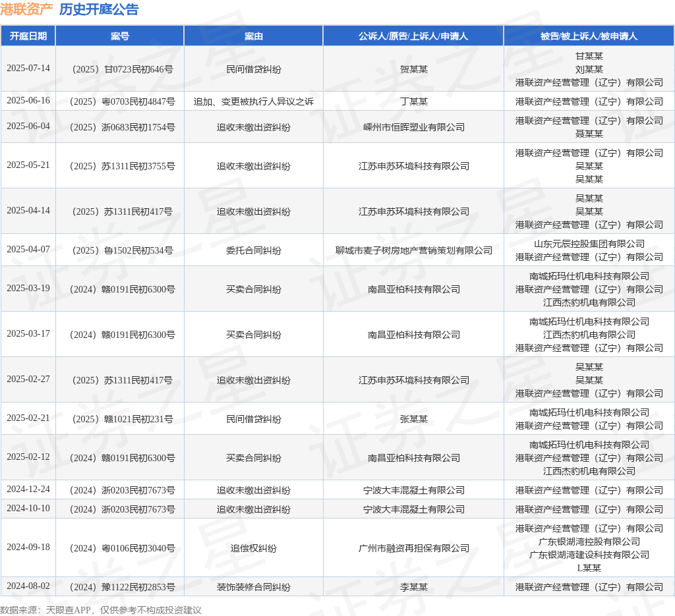Click the defendant 广东银湖湾控股有限公司

589,542
